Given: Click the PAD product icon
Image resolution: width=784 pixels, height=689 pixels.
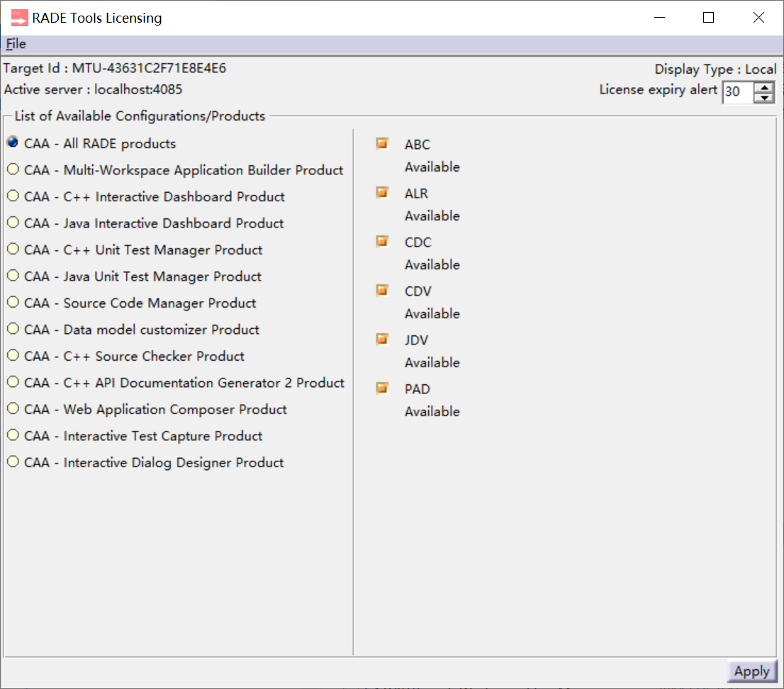Looking at the screenshot, I should pyautogui.click(x=382, y=388).
